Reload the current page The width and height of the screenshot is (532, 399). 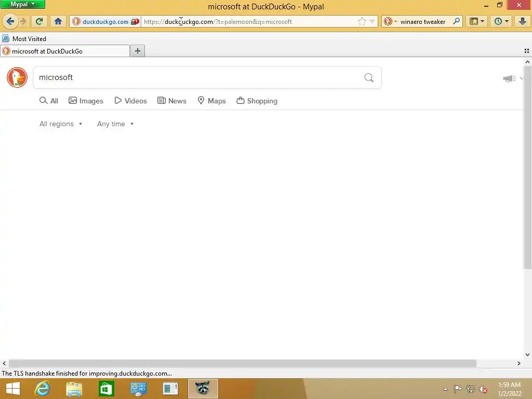coord(39,21)
